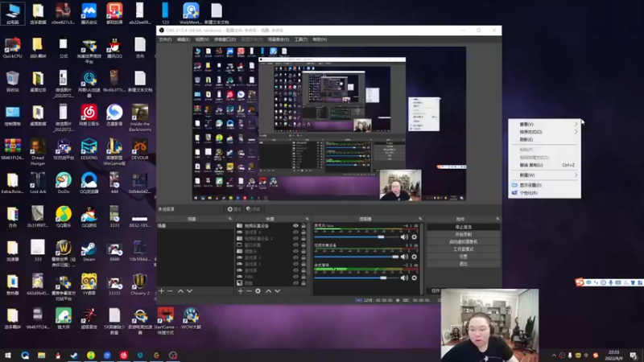Toggle the lock on the 视频采集设备 source
The image size is (644, 362).
click(x=303, y=226)
